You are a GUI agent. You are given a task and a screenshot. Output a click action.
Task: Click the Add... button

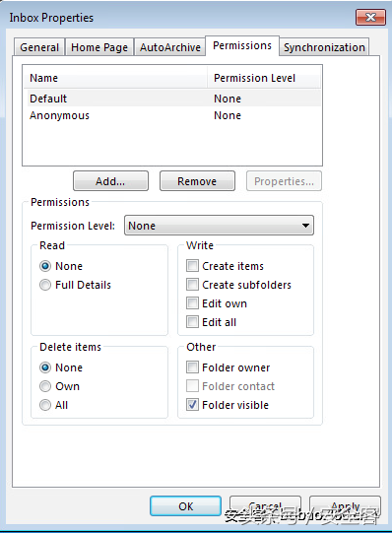110,181
